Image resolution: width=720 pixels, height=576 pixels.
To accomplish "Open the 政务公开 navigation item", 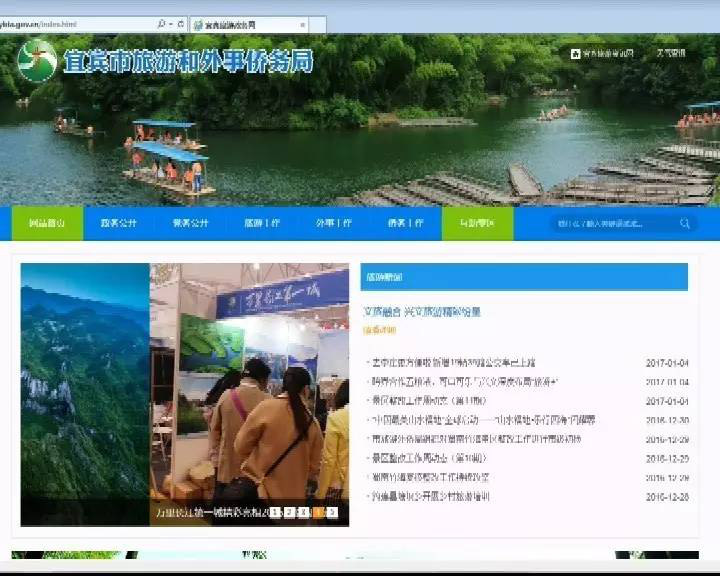I will 119,223.
